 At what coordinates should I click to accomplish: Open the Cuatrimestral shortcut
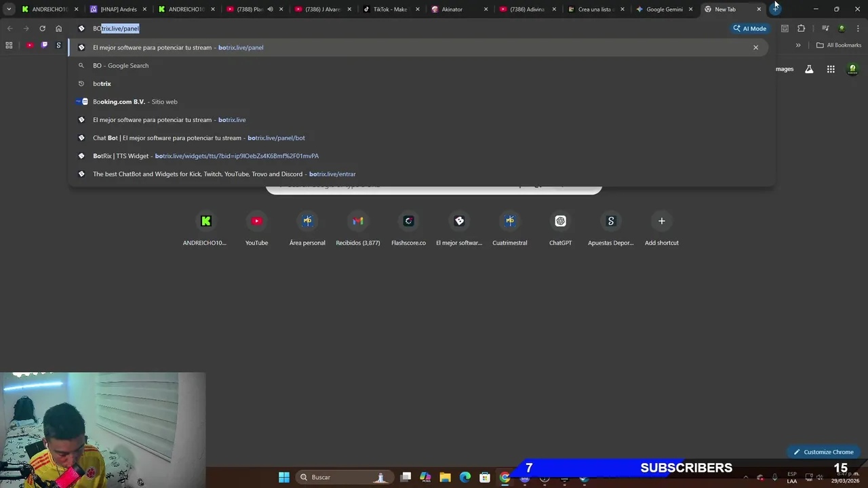pyautogui.click(x=510, y=229)
